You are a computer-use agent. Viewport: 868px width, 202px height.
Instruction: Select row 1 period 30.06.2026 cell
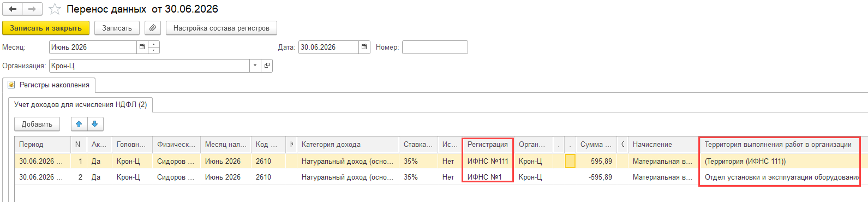pyautogui.click(x=43, y=161)
